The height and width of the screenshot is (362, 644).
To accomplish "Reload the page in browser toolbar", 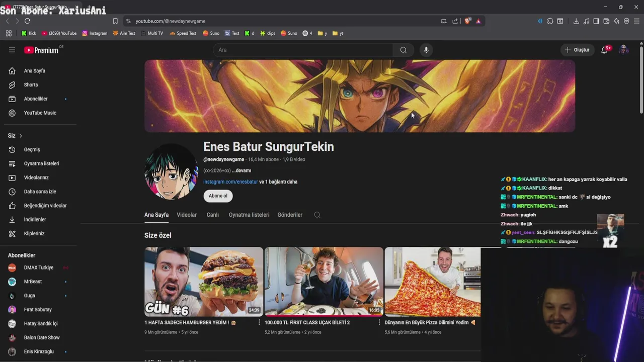I will [x=27, y=21].
